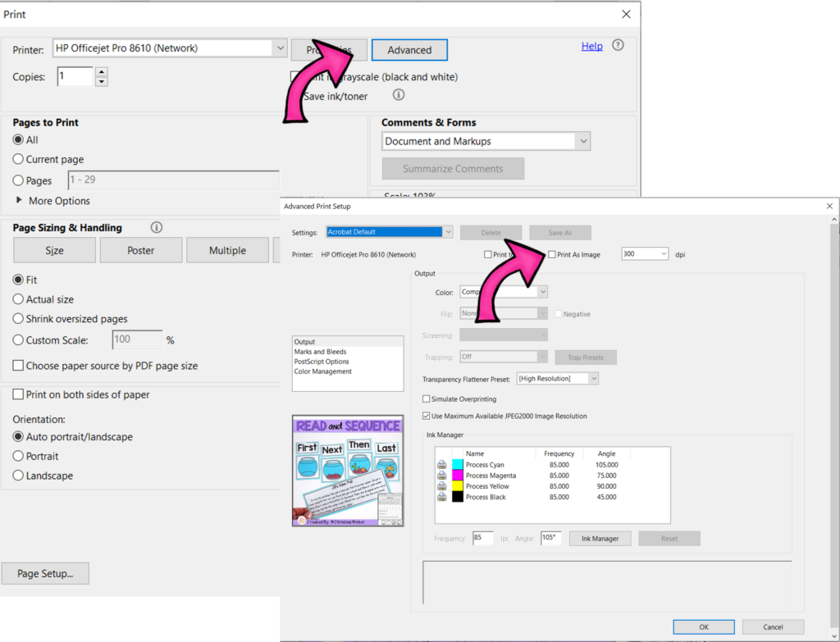Enable the Print As Image checkbox
The width and height of the screenshot is (840, 642).
tap(552, 255)
